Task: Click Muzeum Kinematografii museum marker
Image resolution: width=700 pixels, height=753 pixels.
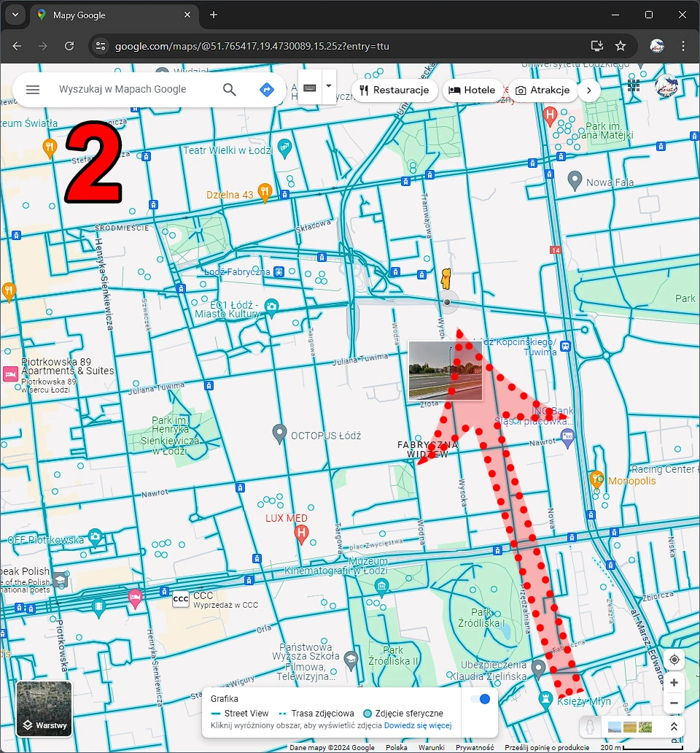Action: pos(381,587)
